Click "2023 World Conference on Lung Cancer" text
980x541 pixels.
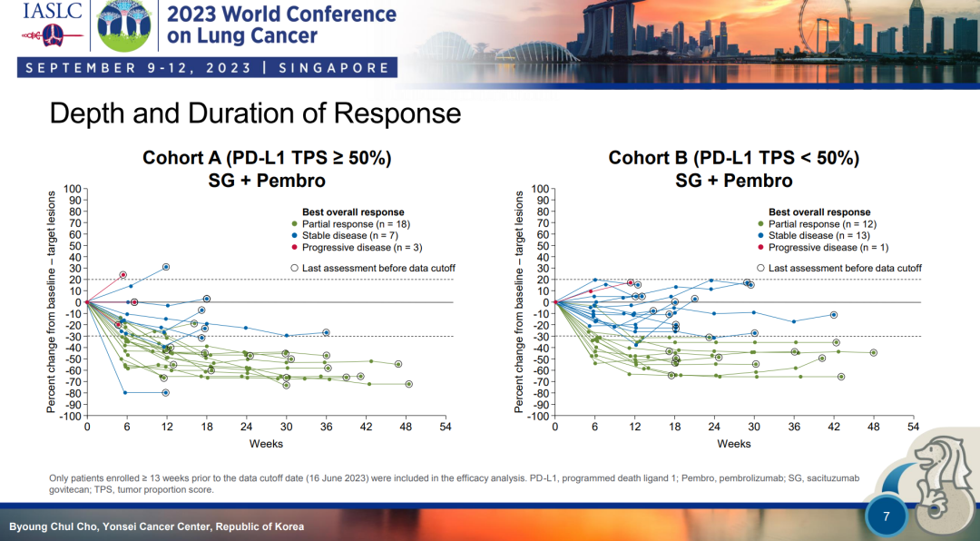281,25
